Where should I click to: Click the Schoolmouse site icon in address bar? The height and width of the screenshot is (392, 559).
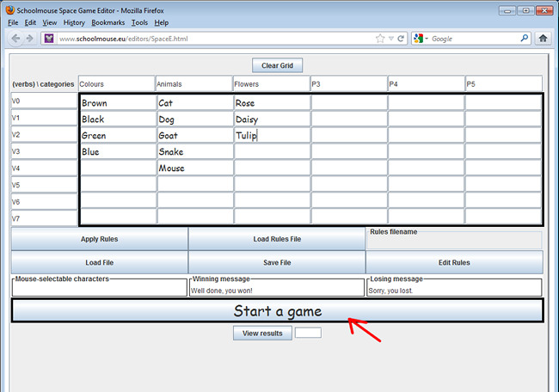click(49, 39)
